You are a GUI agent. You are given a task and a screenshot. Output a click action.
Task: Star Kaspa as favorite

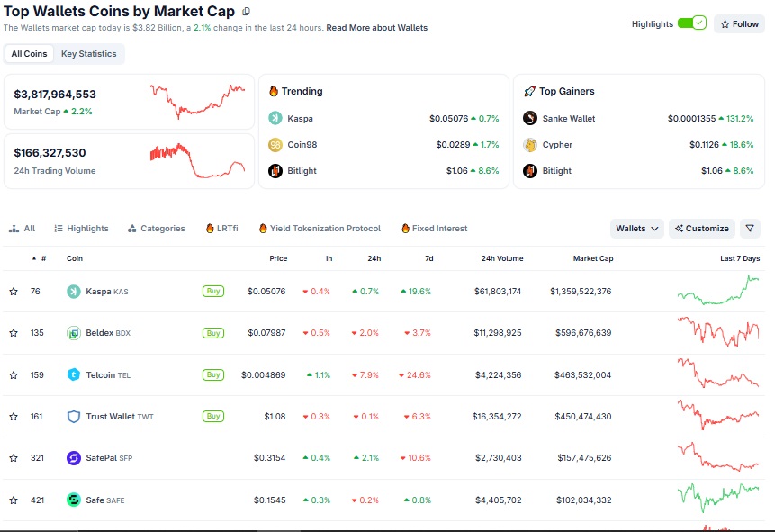click(14, 292)
